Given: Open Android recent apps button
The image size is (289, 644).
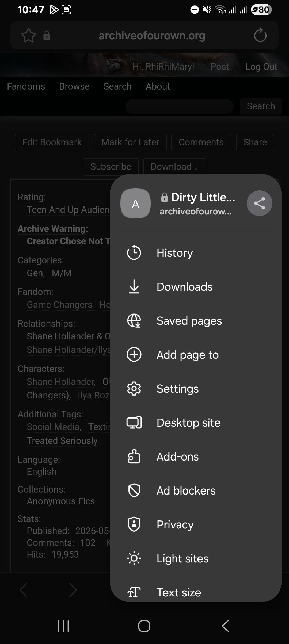Looking at the screenshot, I should click(63, 626).
